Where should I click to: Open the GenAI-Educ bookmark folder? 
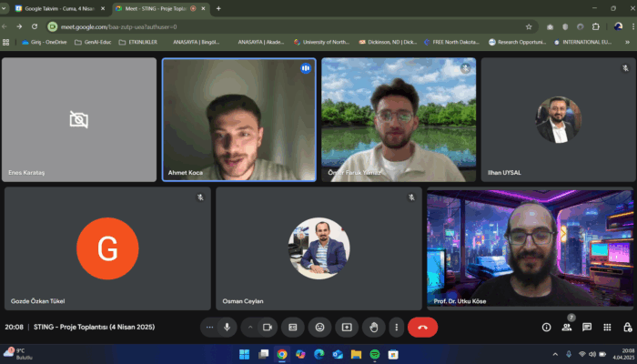point(95,42)
